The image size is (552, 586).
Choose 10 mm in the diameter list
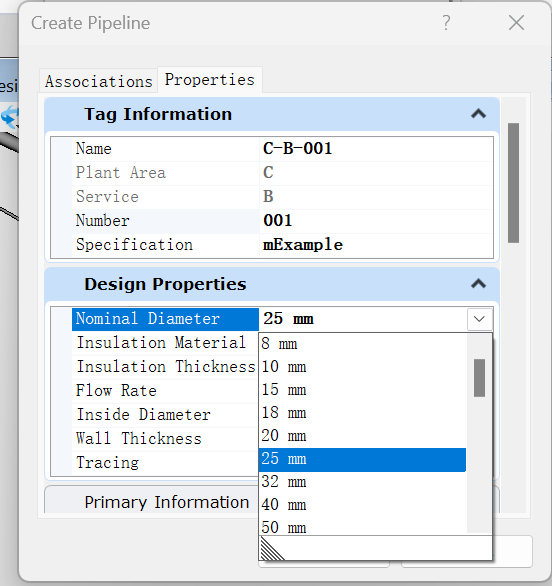pos(363,367)
